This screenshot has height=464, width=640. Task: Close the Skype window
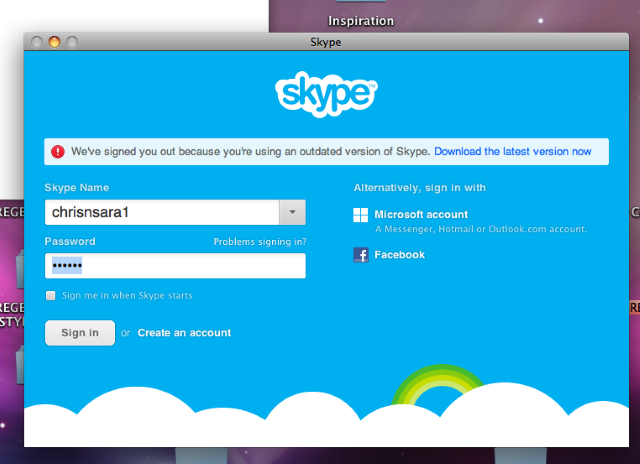point(37,42)
